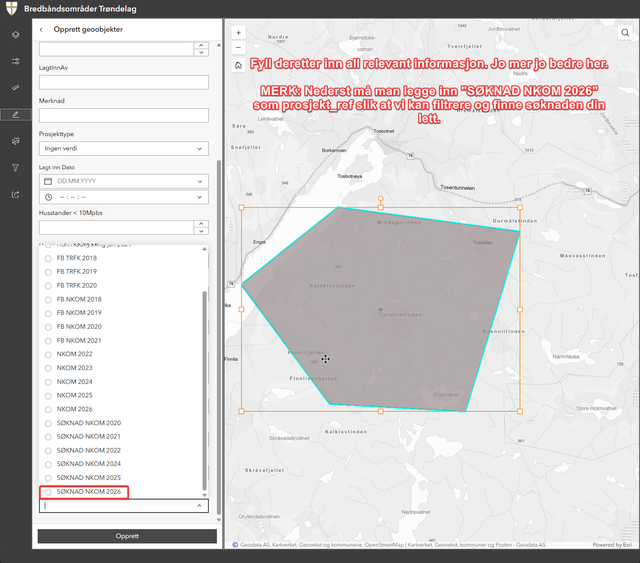Increase the Husstander < 10Mpbs stepper value

tap(201, 224)
